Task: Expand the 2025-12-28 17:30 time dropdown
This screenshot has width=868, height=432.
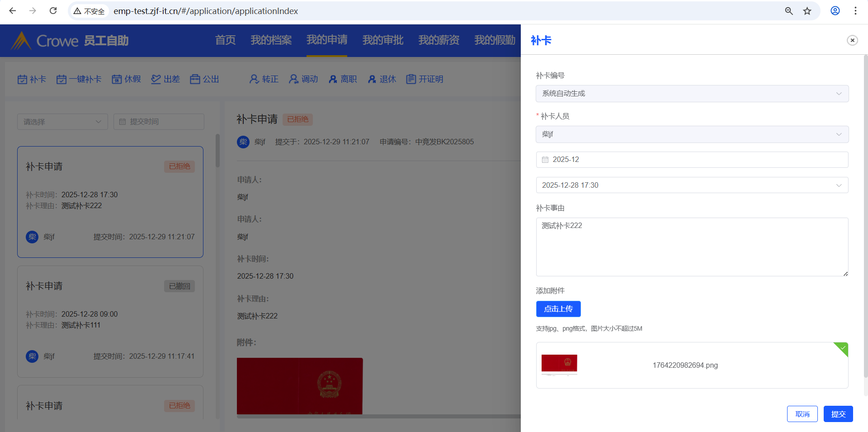Action: 692,185
